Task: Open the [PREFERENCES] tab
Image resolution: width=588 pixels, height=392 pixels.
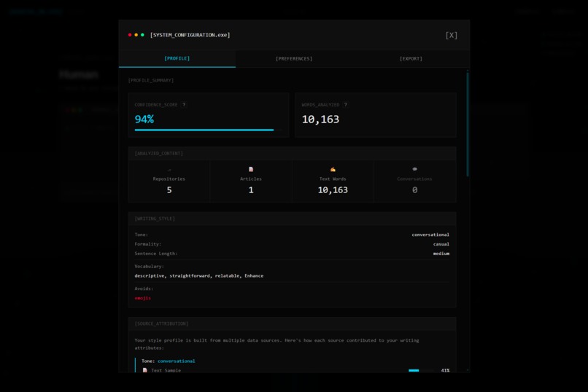Action: [x=294, y=58]
